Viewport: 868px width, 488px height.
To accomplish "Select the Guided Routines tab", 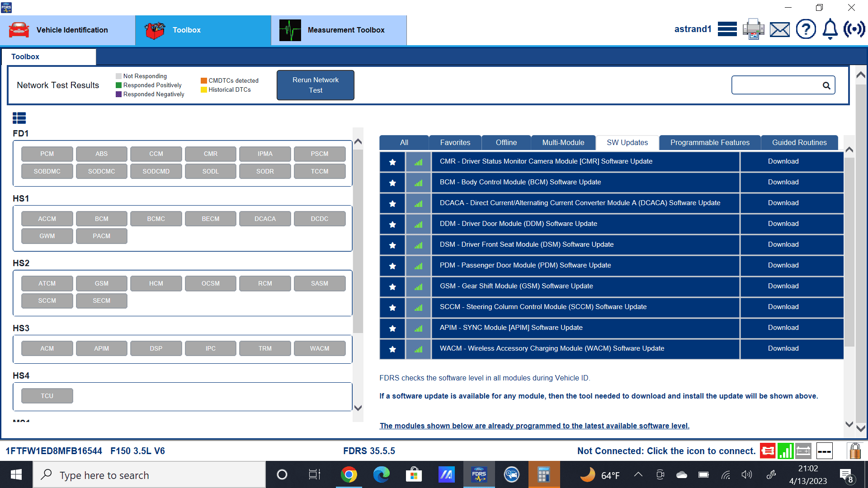I will pyautogui.click(x=799, y=143).
